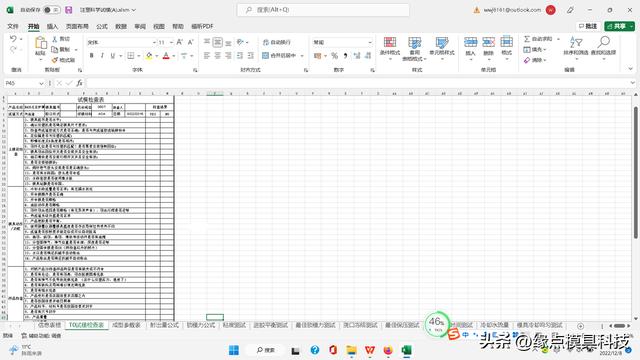Screen dimensions: 640x360
Task: Toggle Wrap Text (自动换行)
Action: tap(276, 42)
